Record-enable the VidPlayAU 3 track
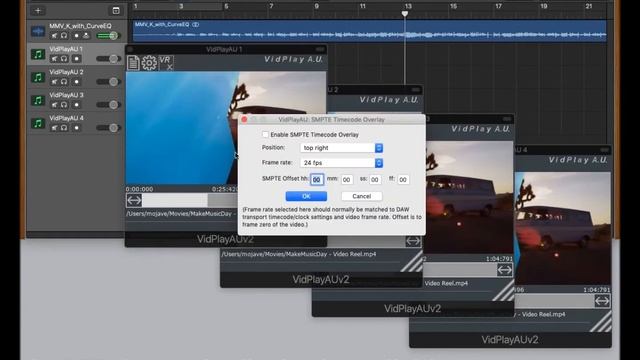Screen dimensions: 640x360 coord(76,104)
